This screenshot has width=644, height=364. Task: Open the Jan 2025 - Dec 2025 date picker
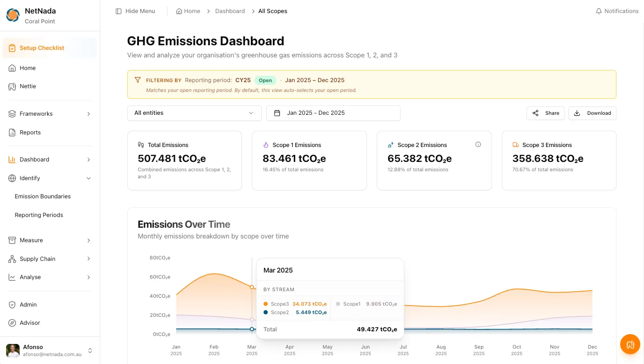click(x=333, y=113)
